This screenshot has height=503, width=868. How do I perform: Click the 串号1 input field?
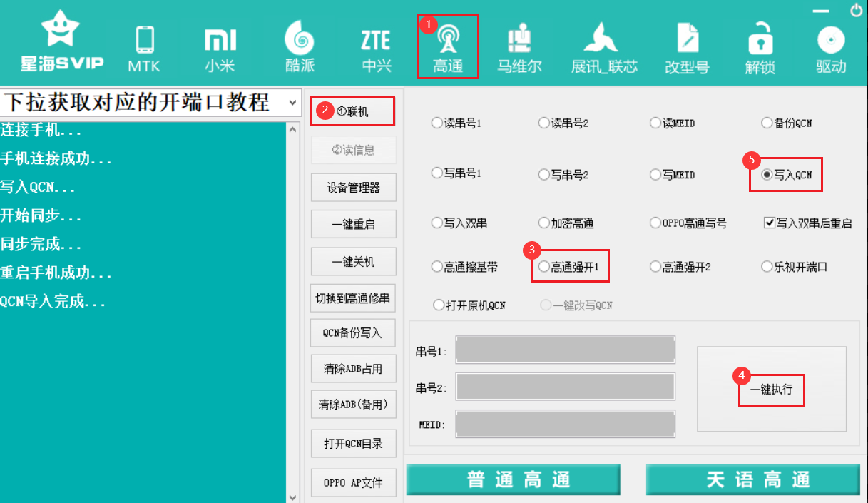[x=566, y=350]
